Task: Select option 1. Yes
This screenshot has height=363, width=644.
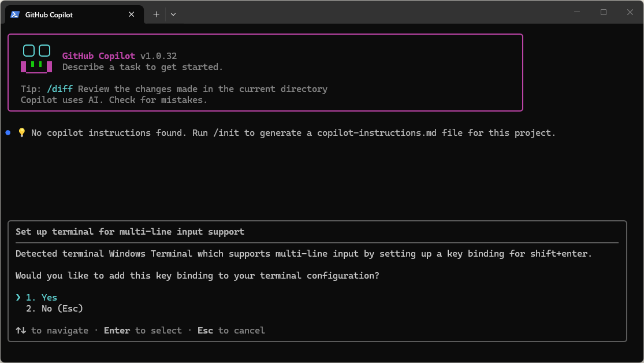Action: tap(42, 298)
